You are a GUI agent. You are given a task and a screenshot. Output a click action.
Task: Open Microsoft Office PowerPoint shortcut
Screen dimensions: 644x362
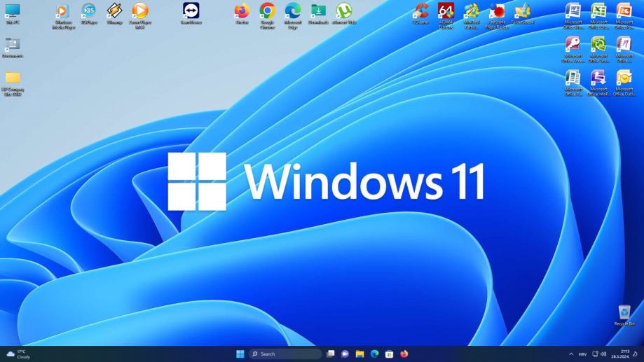coord(624,16)
